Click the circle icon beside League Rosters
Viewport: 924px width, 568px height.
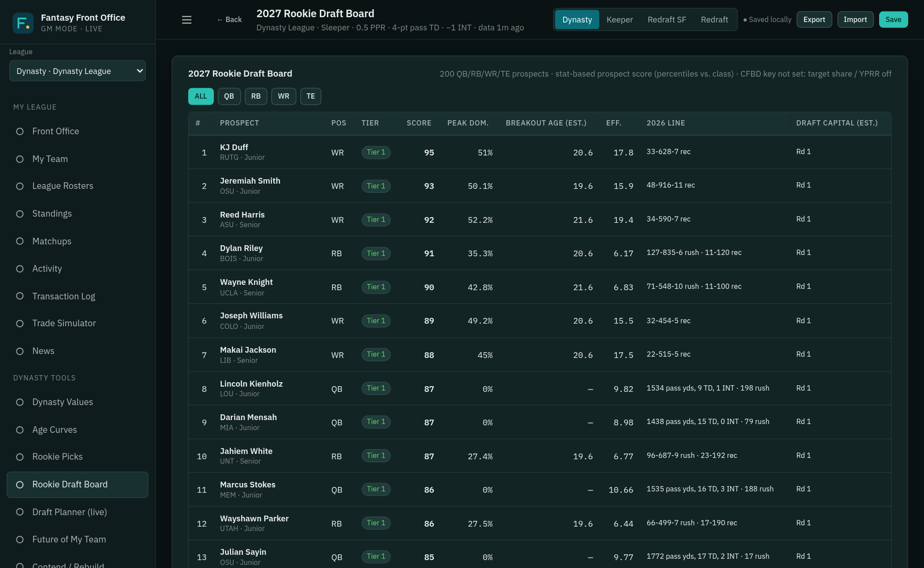(20, 186)
